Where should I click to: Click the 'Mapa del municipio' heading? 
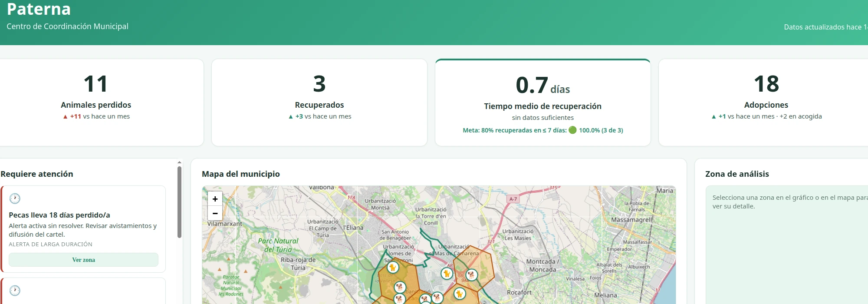click(241, 174)
